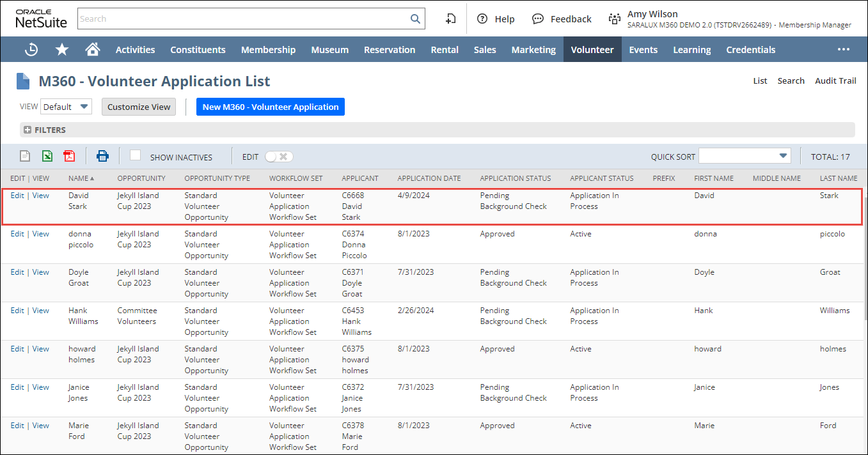Open the Recent Records clock icon
The height and width of the screenshot is (455, 868).
tap(31, 50)
